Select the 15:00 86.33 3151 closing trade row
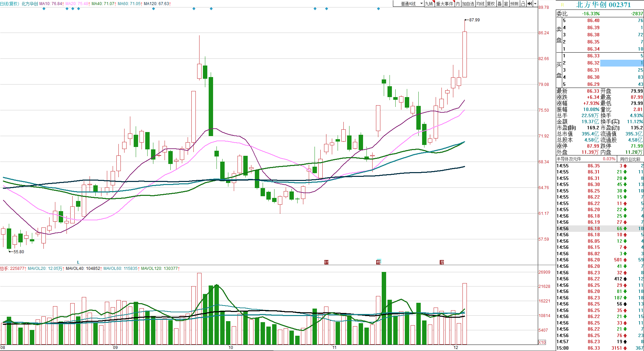The height and width of the screenshot is (351, 644). click(x=600, y=348)
